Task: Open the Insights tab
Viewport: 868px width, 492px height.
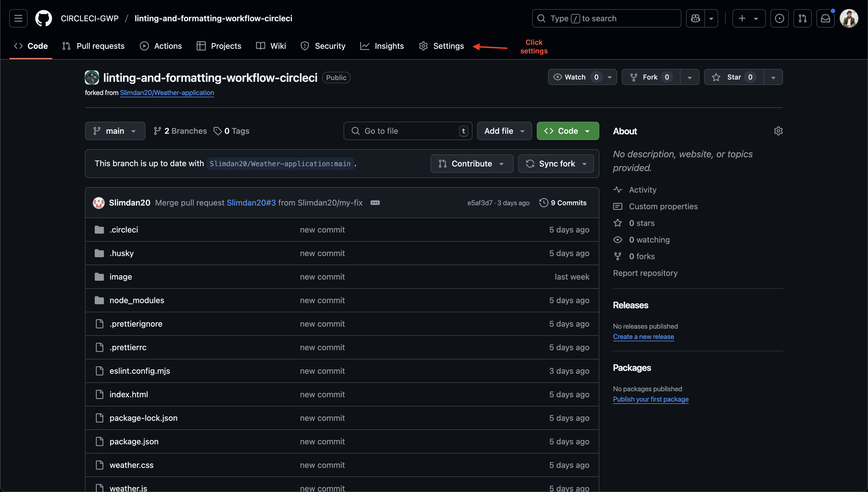Action: [x=389, y=46]
